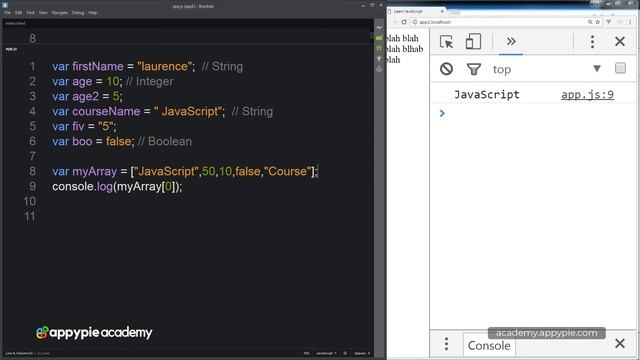Click the third Brackets sidebar extension icon

coord(379,49)
